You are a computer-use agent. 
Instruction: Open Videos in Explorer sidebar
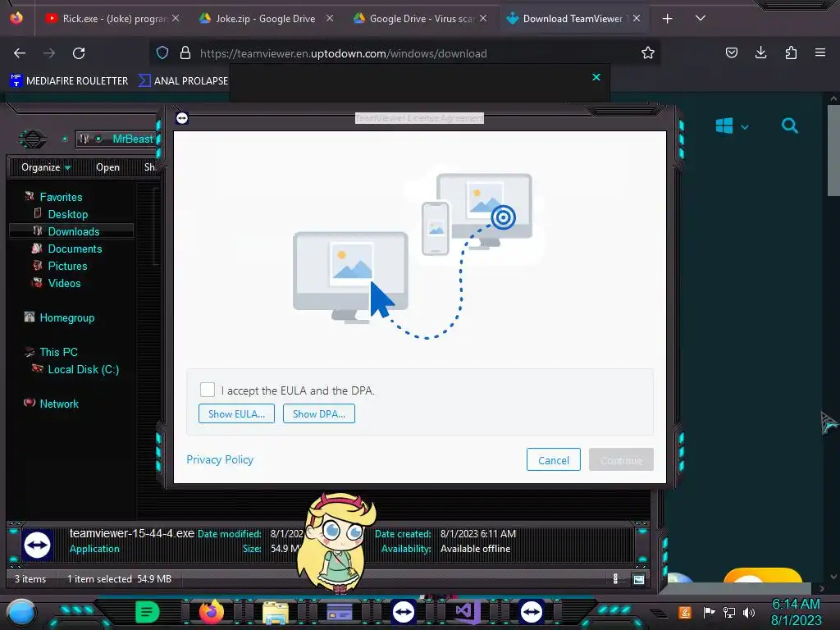[x=64, y=283]
